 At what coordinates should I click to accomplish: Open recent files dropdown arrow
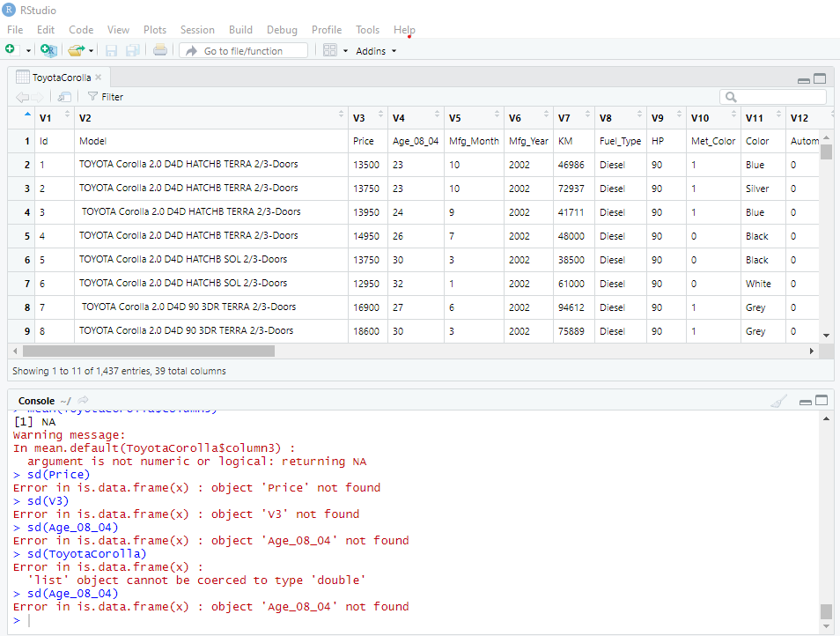tap(91, 51)
